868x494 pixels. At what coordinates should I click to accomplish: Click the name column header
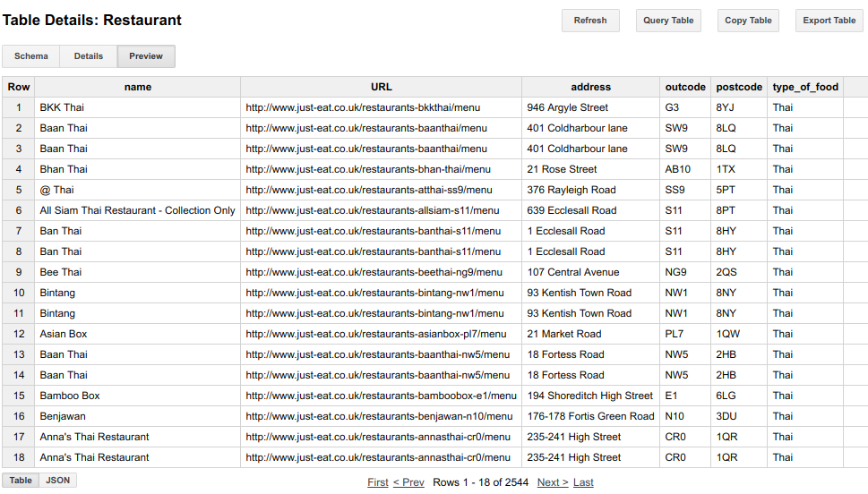tap(138, 87)
